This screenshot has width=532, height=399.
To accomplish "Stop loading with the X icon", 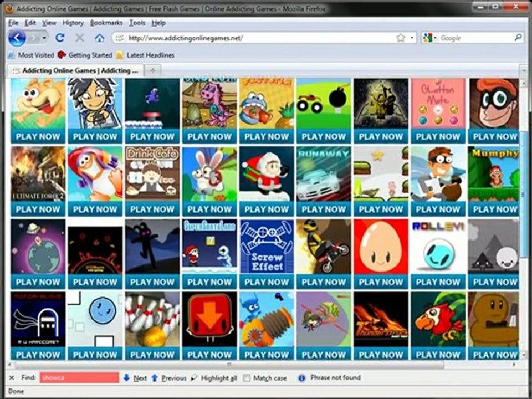I will point(80,38).
